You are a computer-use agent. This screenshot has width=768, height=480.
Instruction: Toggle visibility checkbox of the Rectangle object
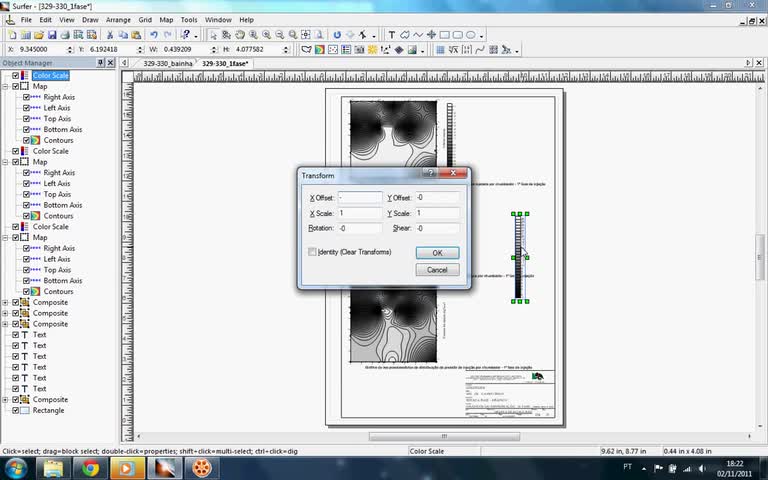tap(15, 410)
